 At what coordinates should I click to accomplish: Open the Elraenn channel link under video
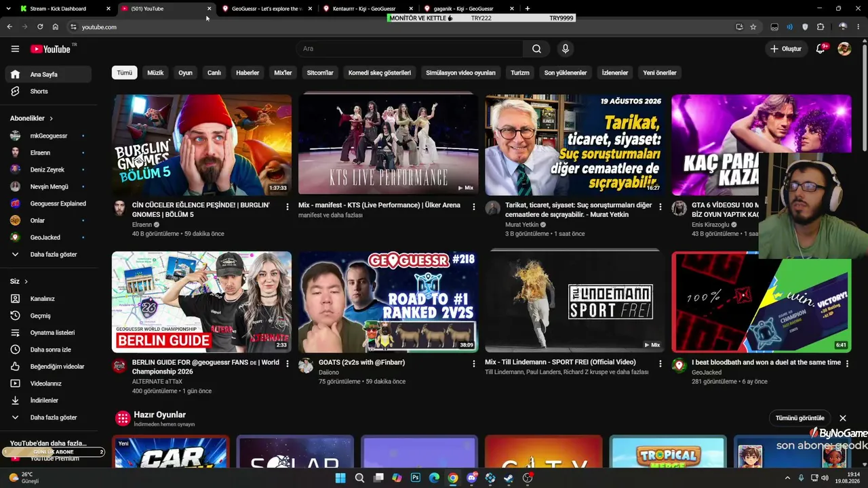coord(142,224)
